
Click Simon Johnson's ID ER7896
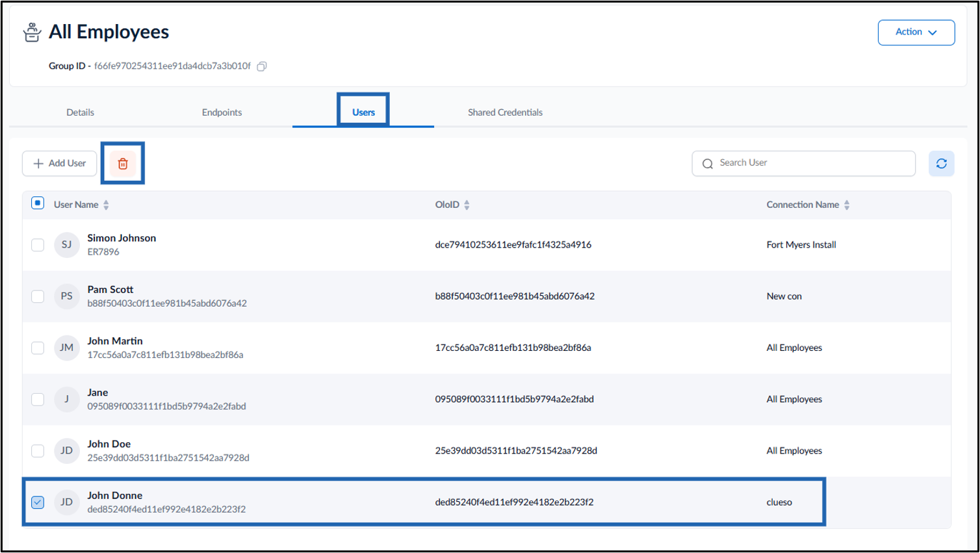(103, 252)
